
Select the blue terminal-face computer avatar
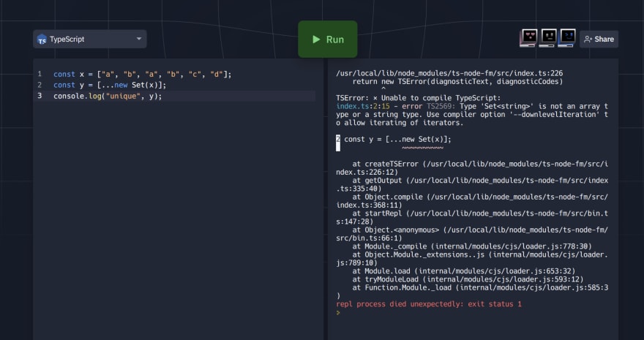point(566,38)
